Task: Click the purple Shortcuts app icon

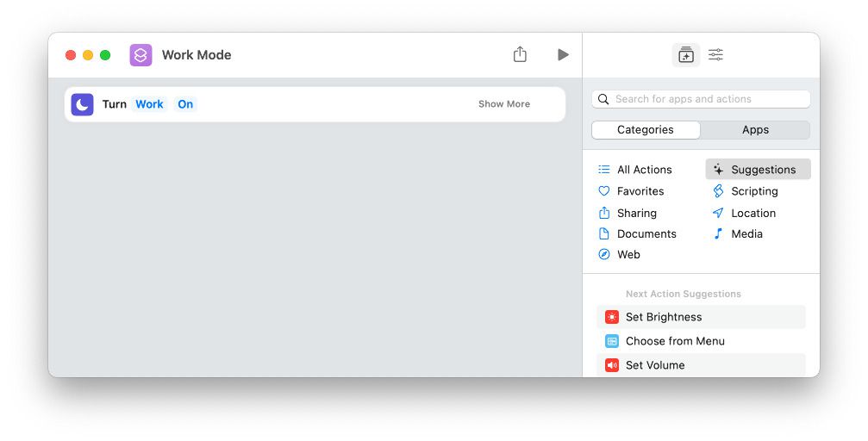Action: tap(141, 55)
